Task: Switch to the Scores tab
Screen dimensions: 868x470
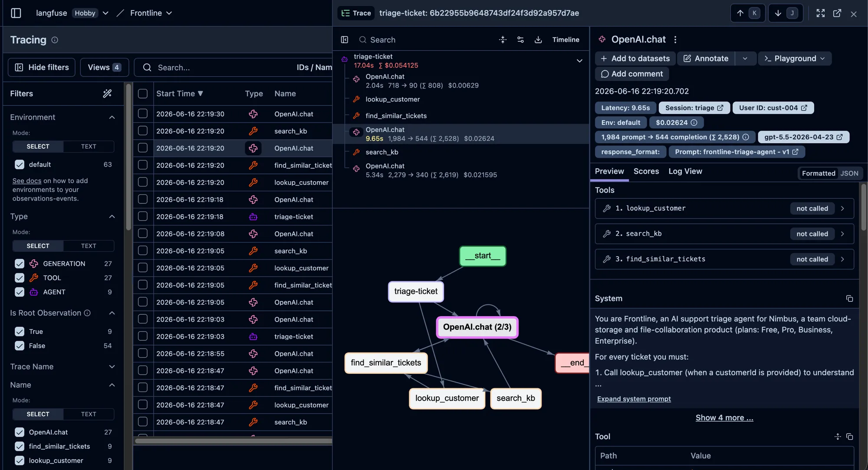Action: point(646,171)
